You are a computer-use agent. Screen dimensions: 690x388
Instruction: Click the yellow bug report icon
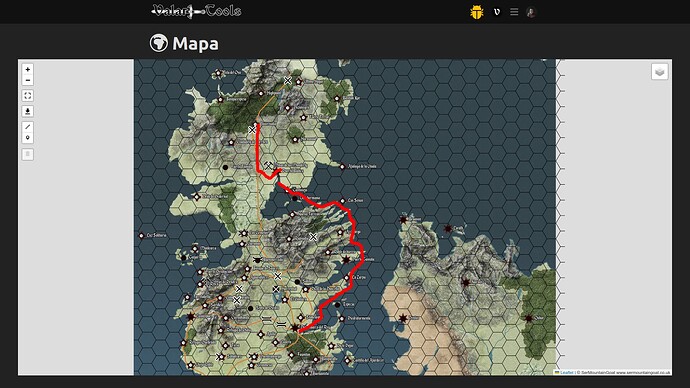[477, 12]
